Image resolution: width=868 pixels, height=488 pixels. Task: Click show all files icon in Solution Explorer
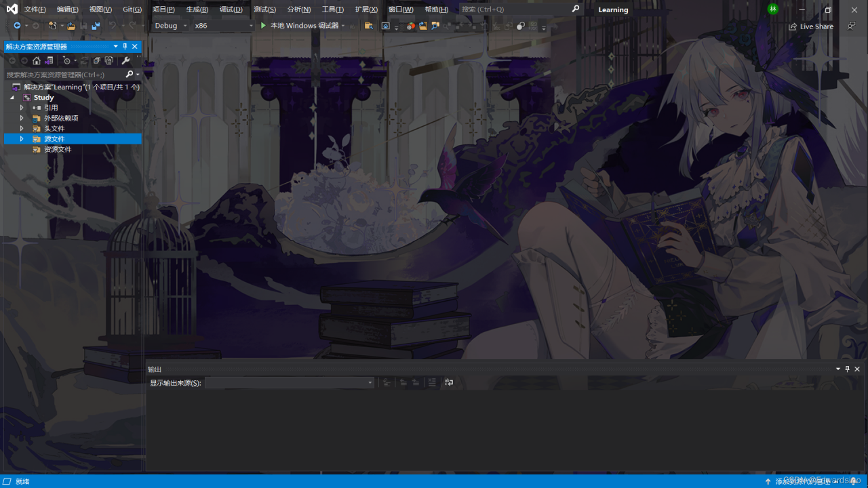coord(109,60)
